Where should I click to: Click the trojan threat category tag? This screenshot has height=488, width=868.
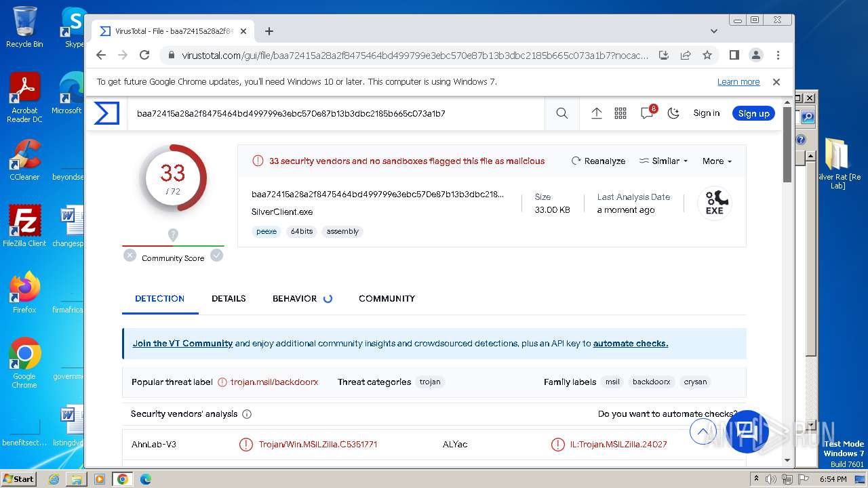(x=430, y=382)
